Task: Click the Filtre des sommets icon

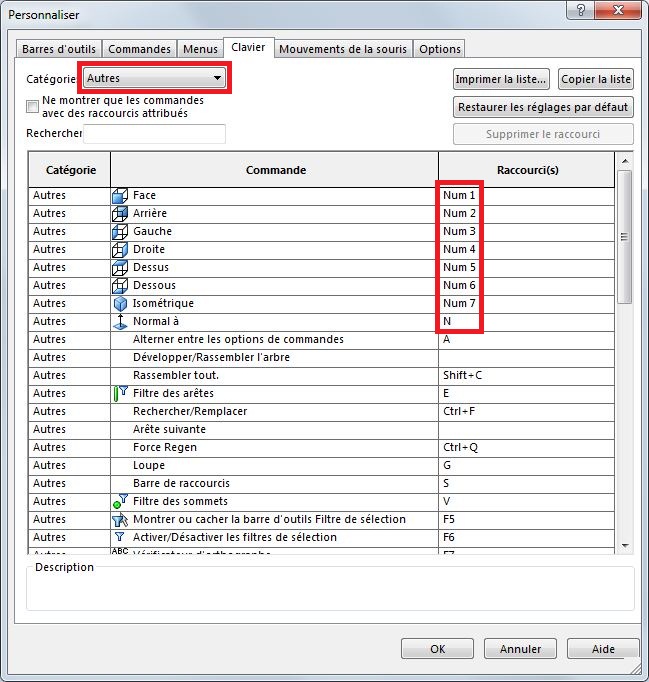Action: tap(120, 502)
